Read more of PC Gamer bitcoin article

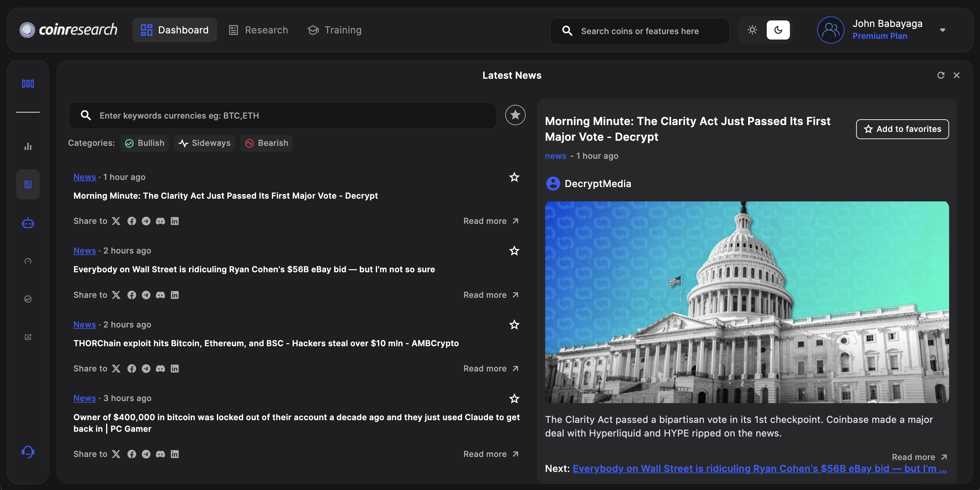(x=491, y=454)
